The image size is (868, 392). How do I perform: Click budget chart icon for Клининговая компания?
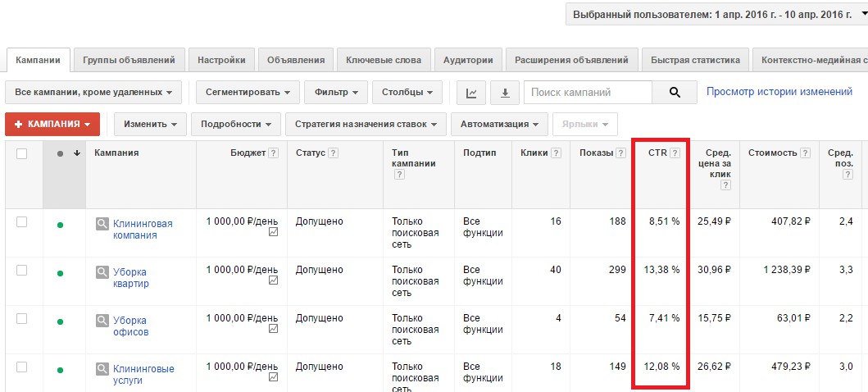(273, 233)
